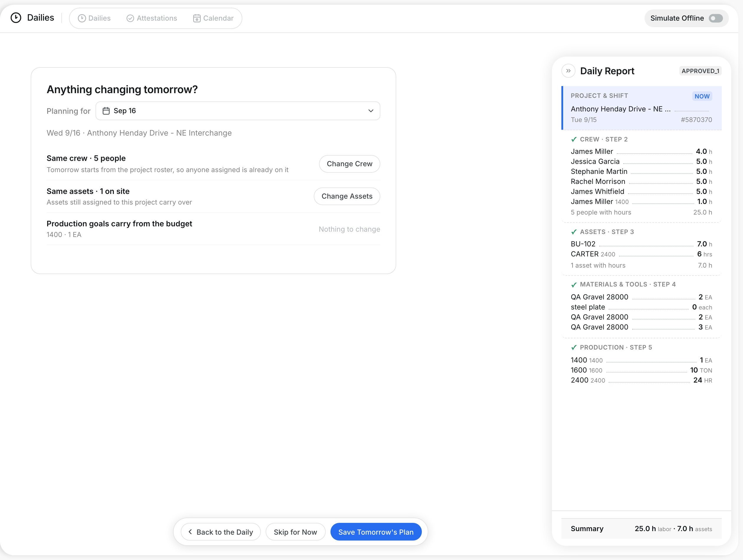Click the 1600 production row with 10 TON
Image resolution: width=743 pixels, height=560 pixels.
coord(641,370)
